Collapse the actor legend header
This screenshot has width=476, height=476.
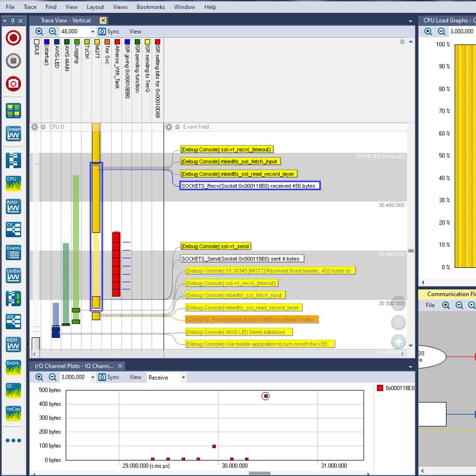tap(402, 41)
